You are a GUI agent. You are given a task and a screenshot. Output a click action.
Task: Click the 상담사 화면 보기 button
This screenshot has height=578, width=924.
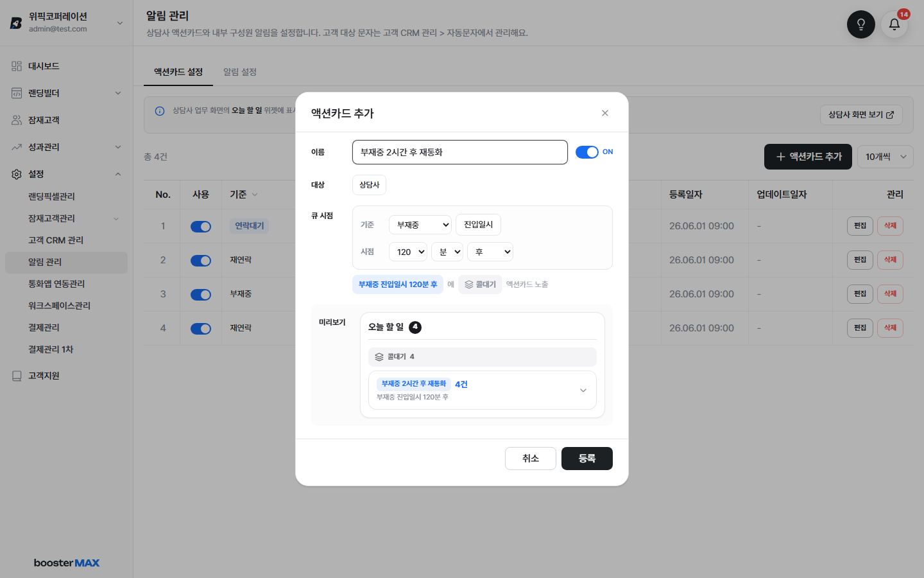pyautogui.click(x=861, y=115)
